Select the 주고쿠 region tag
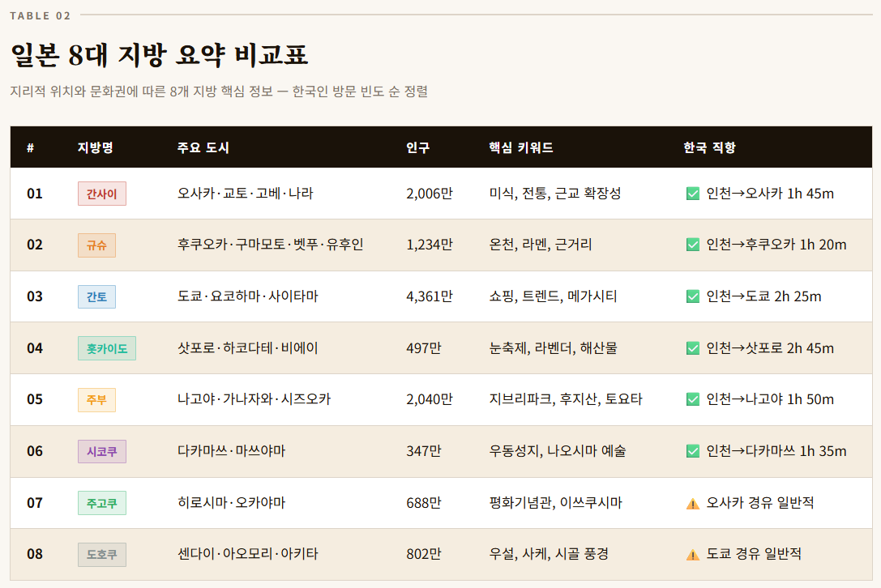881x588 pixels. pos(101,503)
